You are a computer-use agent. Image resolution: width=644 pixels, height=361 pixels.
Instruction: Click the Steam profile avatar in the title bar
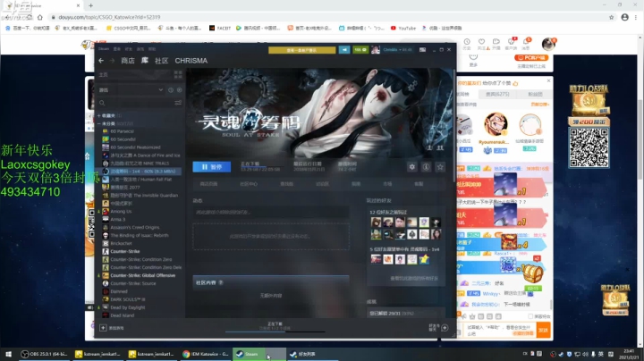pos(376,50)
